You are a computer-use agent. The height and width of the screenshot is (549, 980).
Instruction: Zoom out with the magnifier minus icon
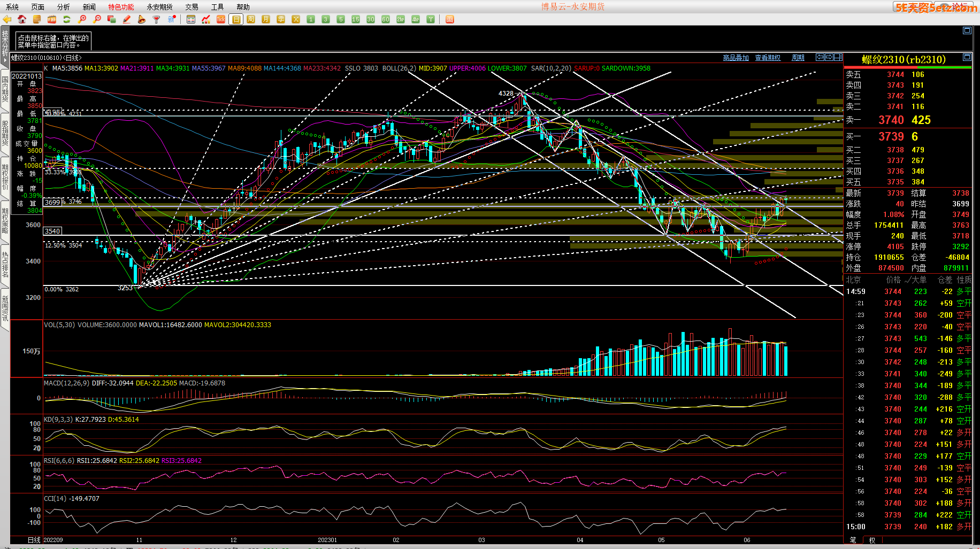(x=97, y=19)
